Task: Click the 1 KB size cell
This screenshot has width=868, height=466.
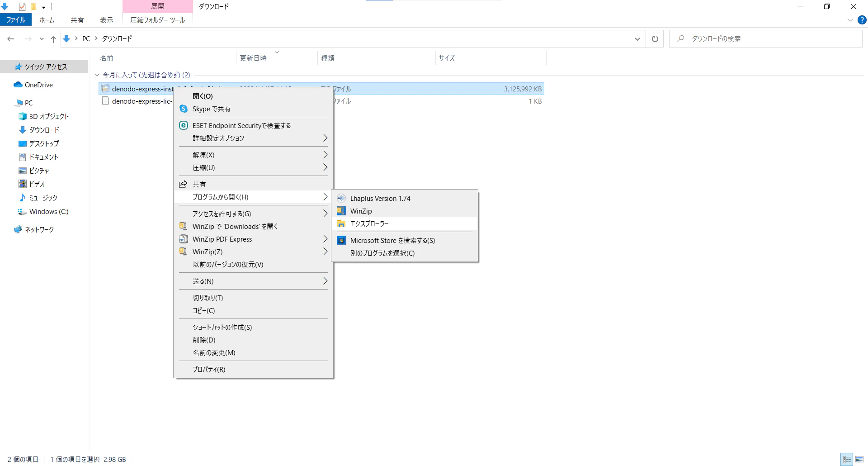Action: pos(535,101)
